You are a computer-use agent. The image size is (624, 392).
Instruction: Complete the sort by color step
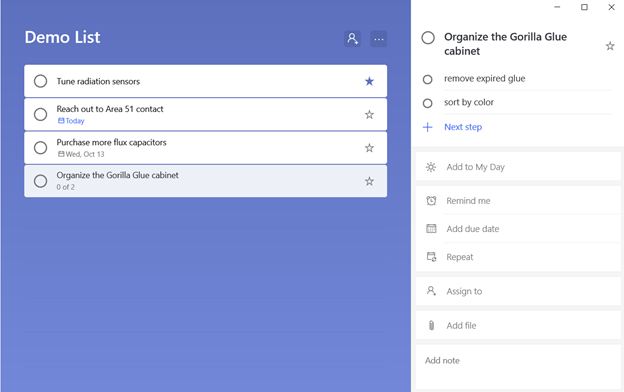pos(427,103)
